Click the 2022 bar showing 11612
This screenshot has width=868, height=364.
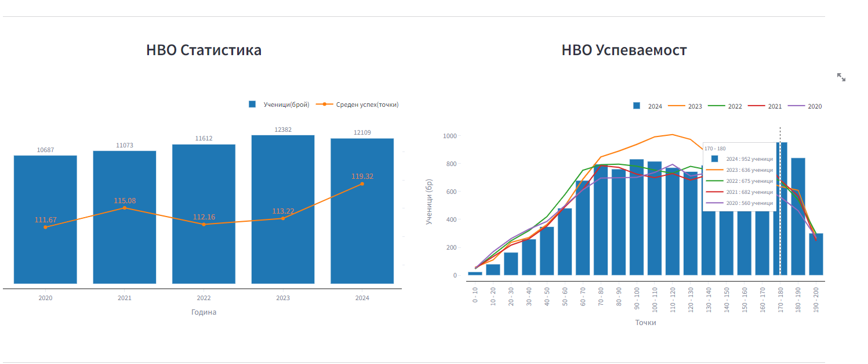[204, 255]
